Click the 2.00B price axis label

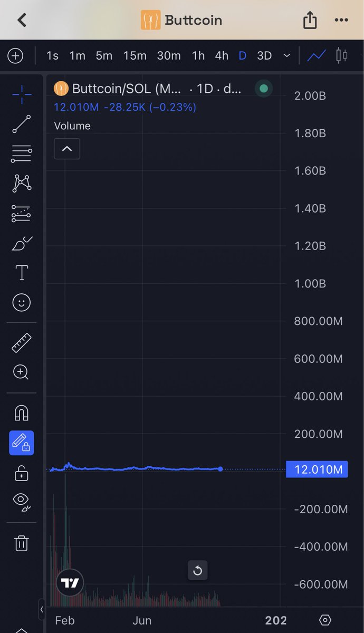310,95
